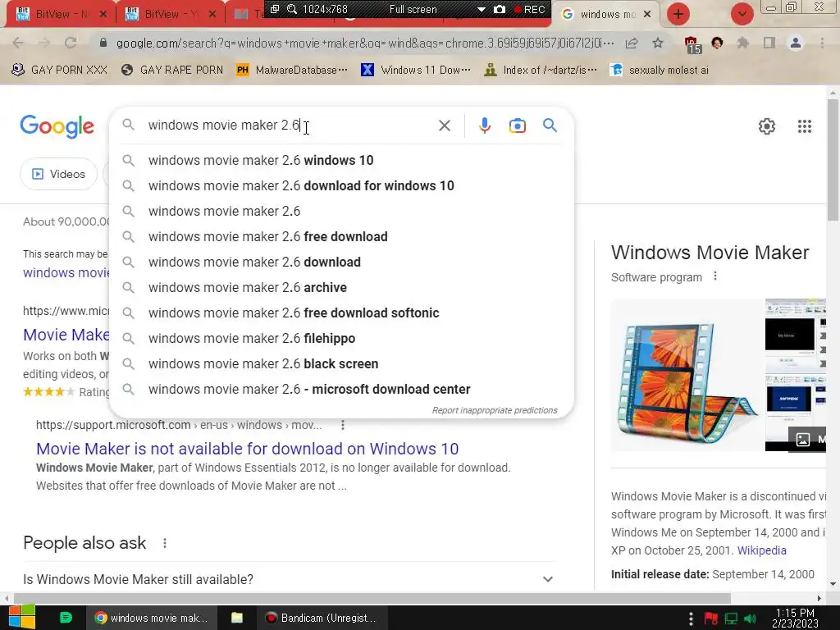Open File Explorer folder on taskbar
Viewport: 840px width, 630px height.
point(237,618)
